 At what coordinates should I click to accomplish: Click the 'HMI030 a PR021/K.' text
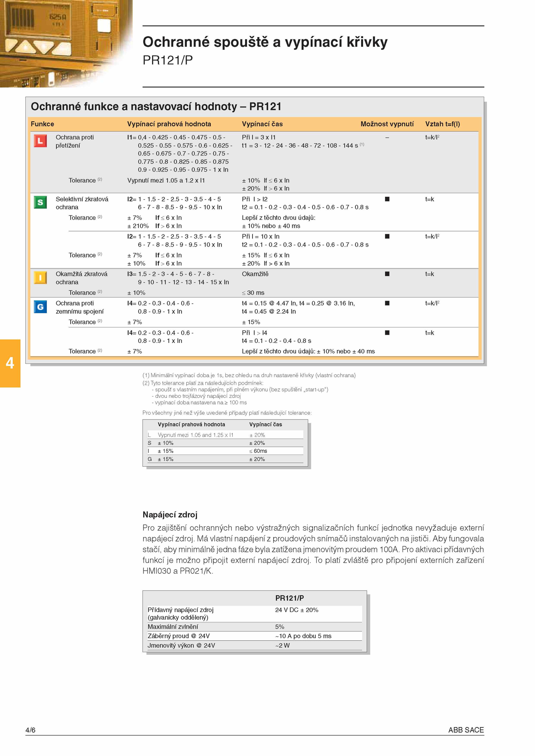coord(178,571)
